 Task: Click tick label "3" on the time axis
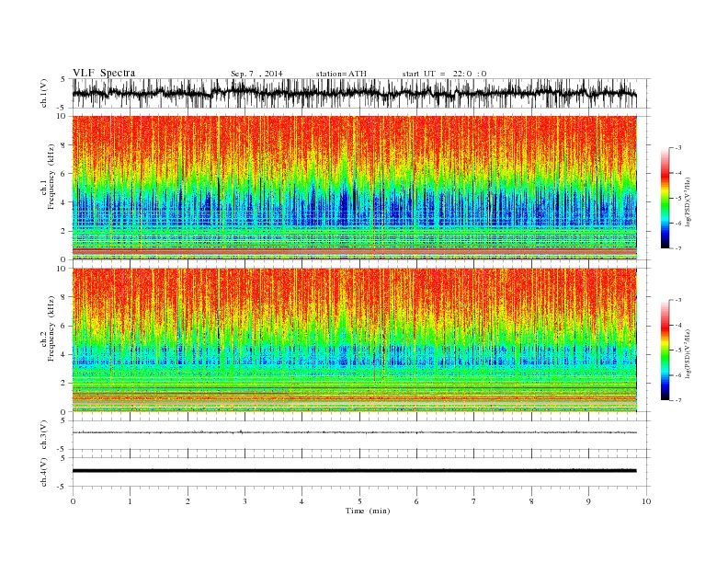[x=245, y=501]
